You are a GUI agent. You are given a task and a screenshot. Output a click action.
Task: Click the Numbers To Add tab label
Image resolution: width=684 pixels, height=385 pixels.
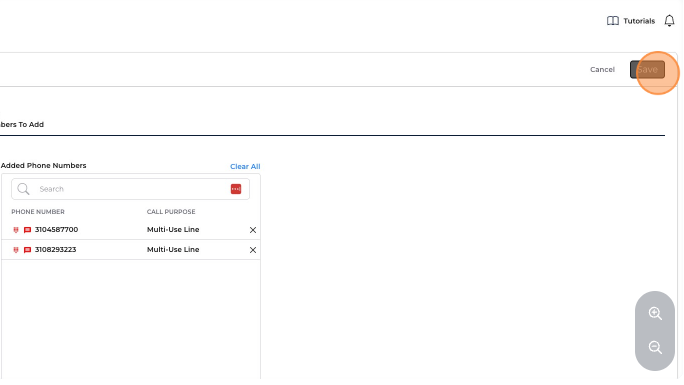coord(22,125)
